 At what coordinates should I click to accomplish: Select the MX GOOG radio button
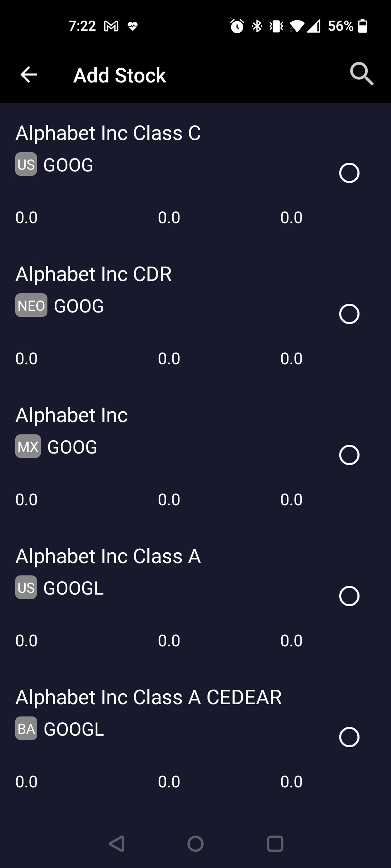(349, 455)
